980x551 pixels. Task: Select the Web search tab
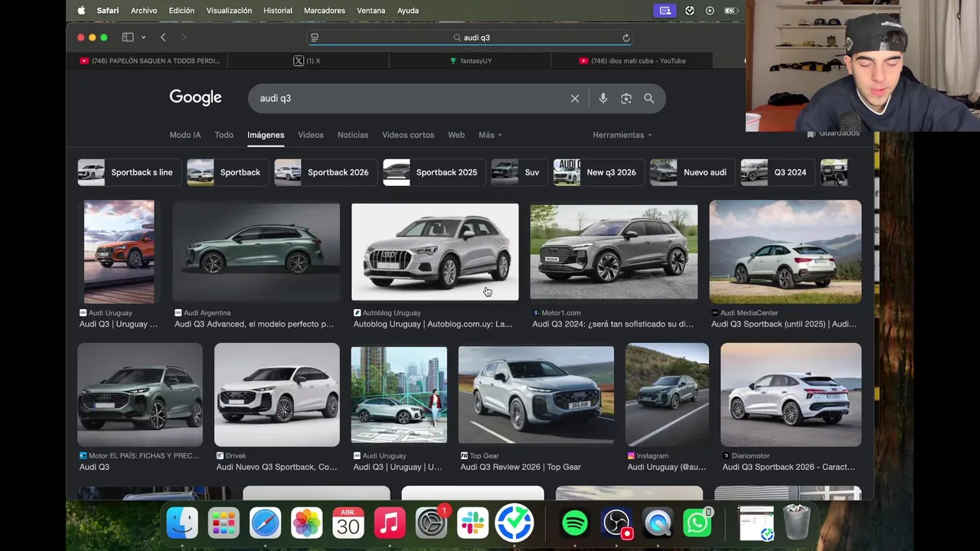[456, 135]
